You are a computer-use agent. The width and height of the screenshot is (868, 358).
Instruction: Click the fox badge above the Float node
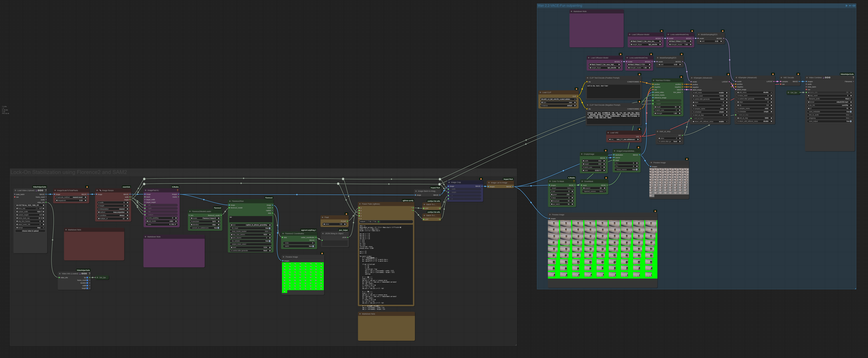[346, 214]
